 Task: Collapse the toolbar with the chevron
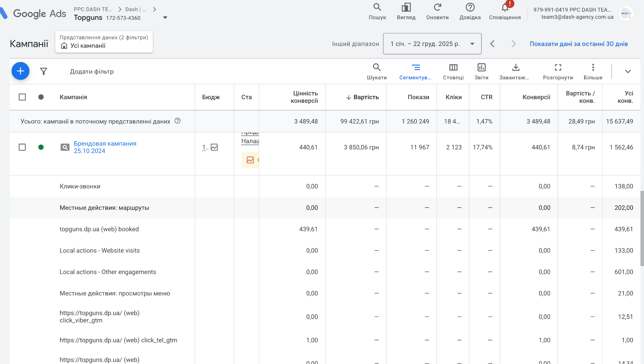click(x=628, y=71)
